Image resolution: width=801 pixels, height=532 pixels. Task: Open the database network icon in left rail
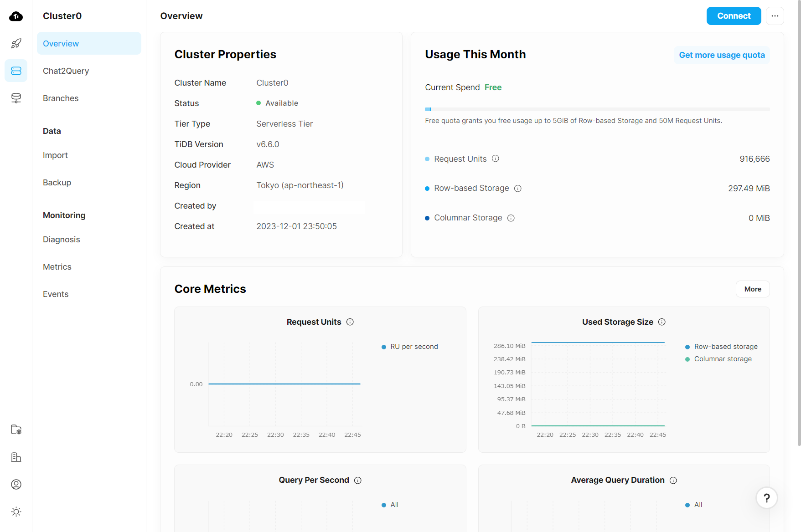click(x=16, y=98)
